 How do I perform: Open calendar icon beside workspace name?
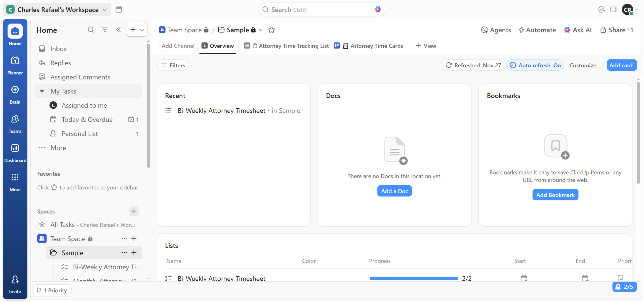pos(119,10)
